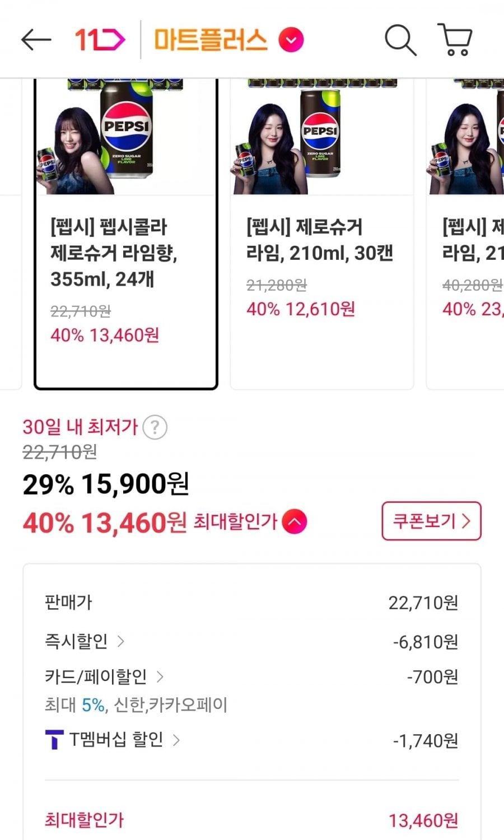This screenshot has height=840, width=504.
Task: Expand 즉시할인 details chevron
Action: [x=121, y=641]
